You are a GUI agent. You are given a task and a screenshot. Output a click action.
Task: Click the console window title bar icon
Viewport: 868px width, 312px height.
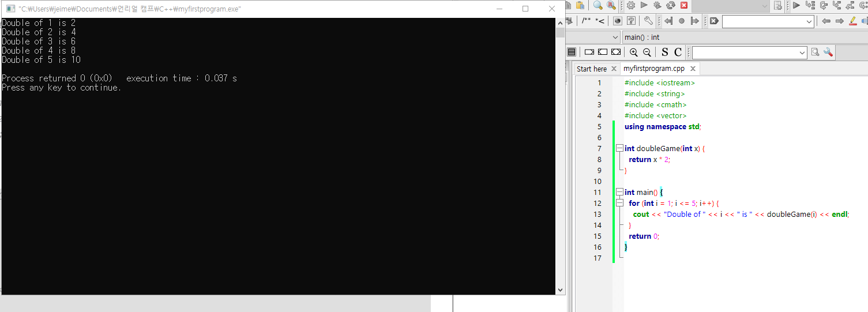coord(10,9)
